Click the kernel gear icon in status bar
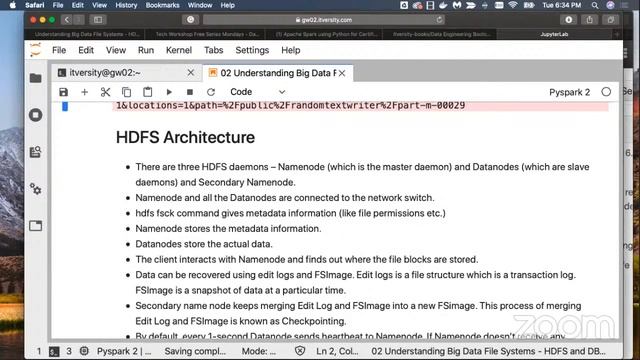The width and height of the screenshot is (640, 360). 84,351
